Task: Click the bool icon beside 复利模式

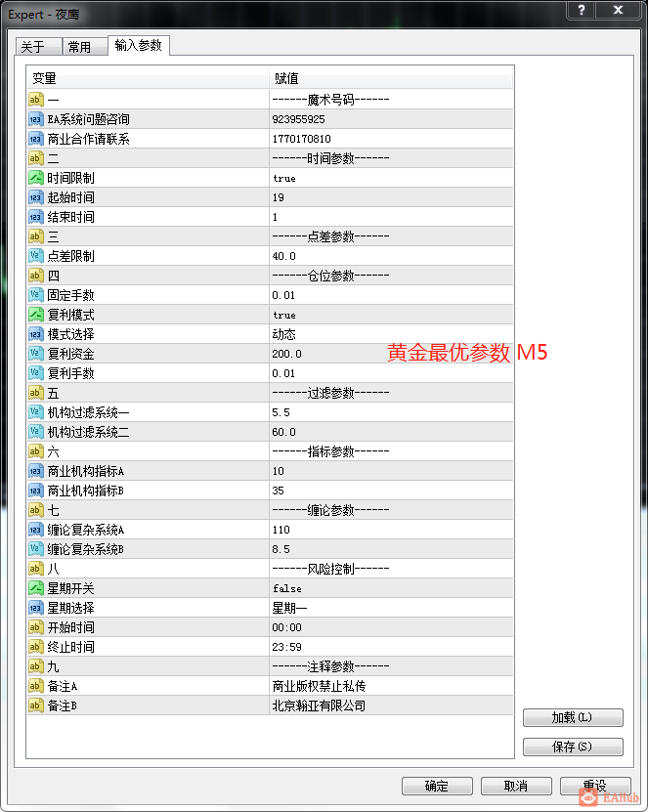Action: coord(35,315)
